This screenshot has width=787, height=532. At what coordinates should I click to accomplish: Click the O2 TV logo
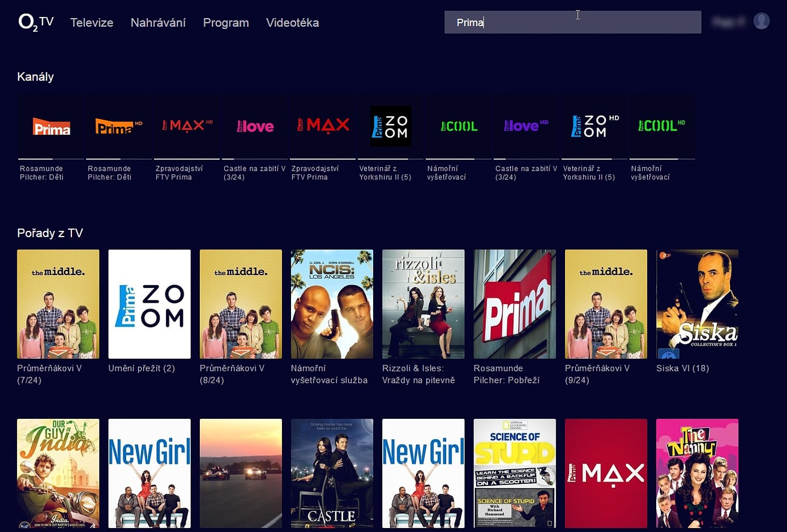(36, 22)
